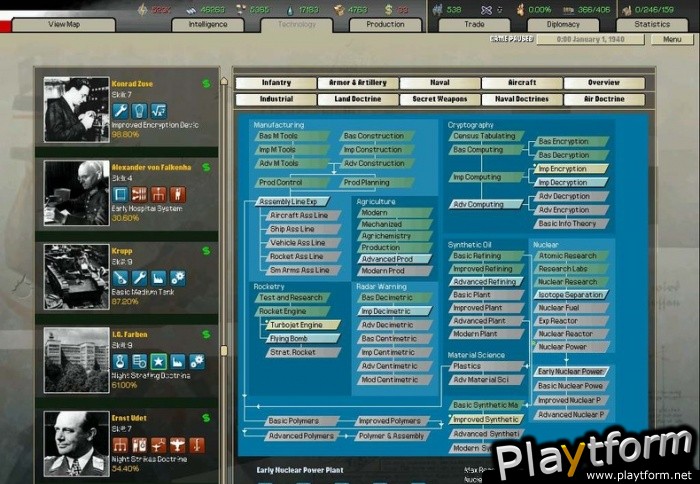This screenshot has height=484, width=700.
Task: Click Konrad Zuse's square root mathematics icon
Action: click(x=158, y=111)
